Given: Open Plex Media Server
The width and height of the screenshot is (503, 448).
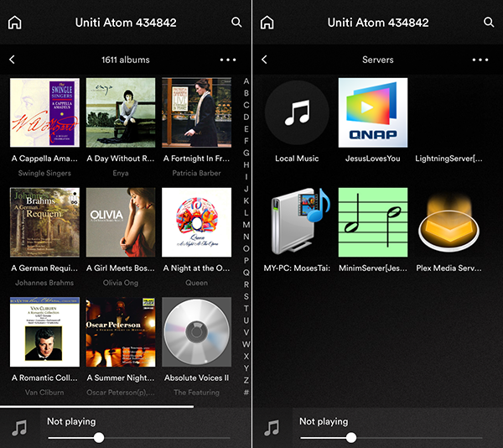Looking at the screenshot, I should pyautogui.click(x=449, y=222).
